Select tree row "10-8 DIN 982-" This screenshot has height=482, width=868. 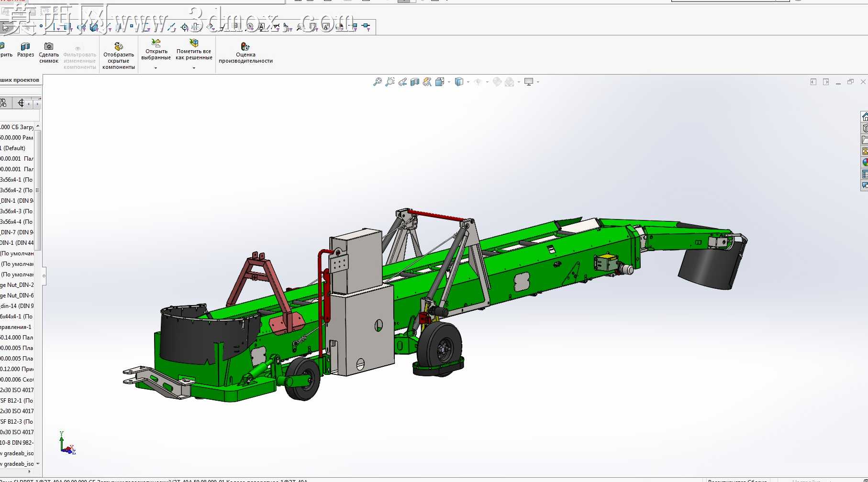(17, 443)
